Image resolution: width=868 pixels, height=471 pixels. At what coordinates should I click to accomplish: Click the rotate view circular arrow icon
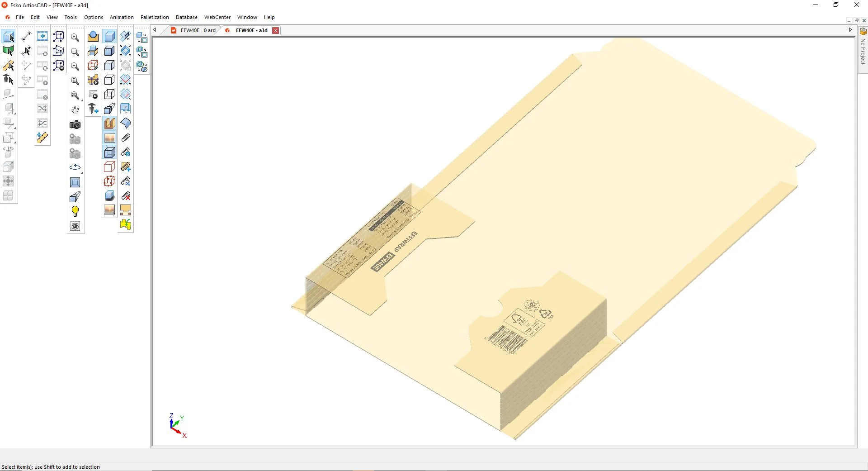75,168
